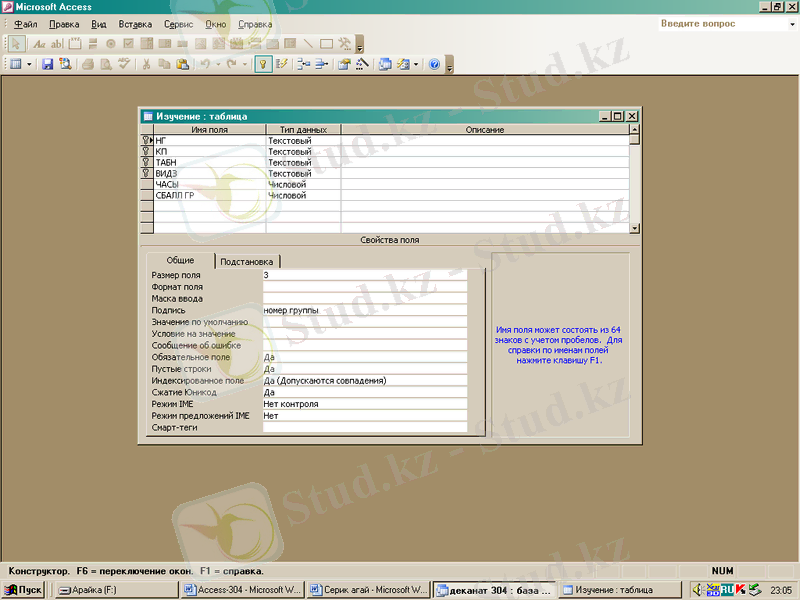Click the Пуск start button
The height and width of the screenshot is (600, 800).
(x=23, y=590)
